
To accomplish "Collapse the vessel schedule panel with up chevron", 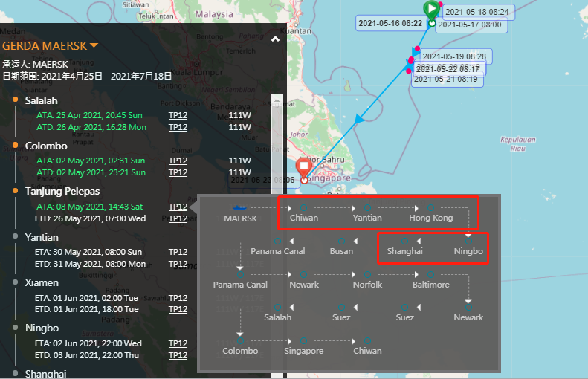I will tap(276, 39).
